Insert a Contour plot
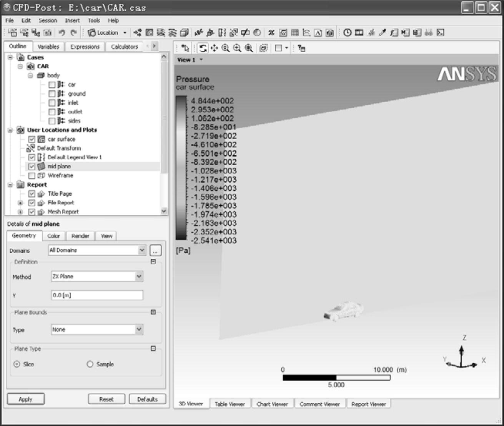 point(149,33)
